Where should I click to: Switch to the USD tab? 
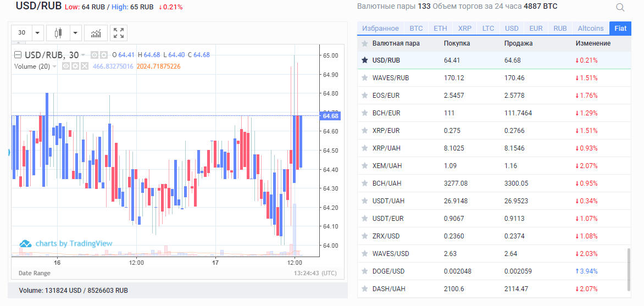(512, 29)
